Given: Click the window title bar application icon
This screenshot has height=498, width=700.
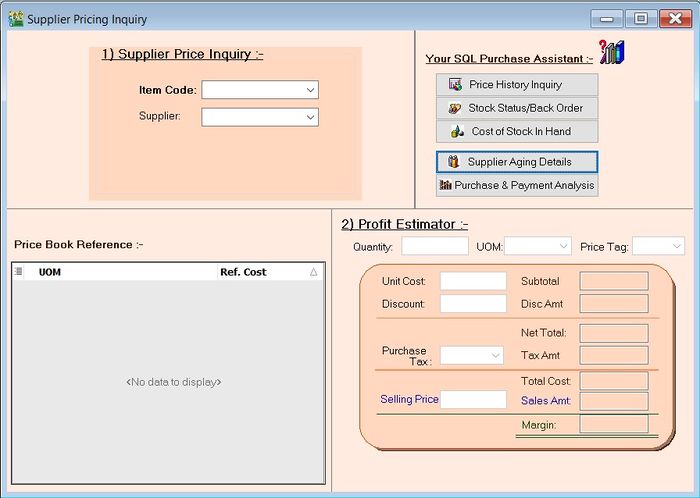Looking at the screenshot, I should (15, 19).
